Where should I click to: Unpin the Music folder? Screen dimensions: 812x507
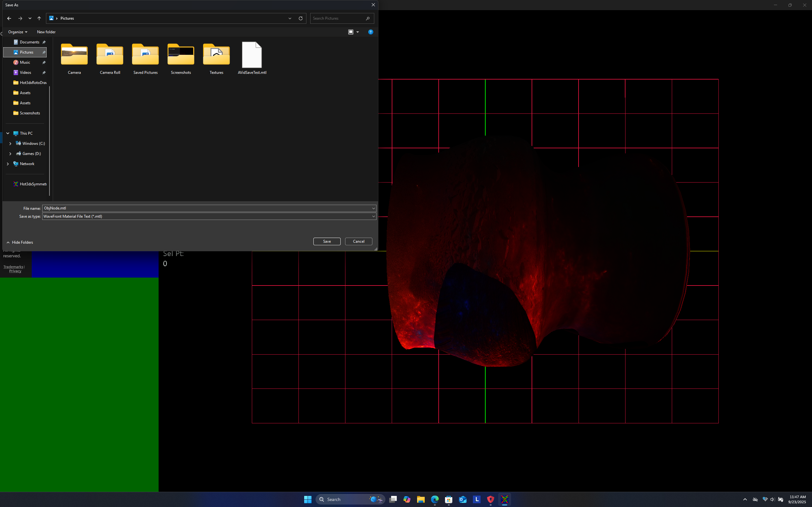[x=44, y=62]
